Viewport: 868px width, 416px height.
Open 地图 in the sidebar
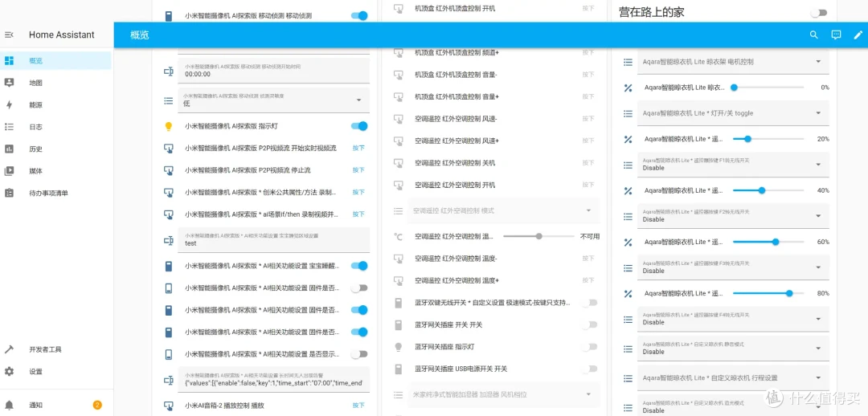(x=56, y=83)
